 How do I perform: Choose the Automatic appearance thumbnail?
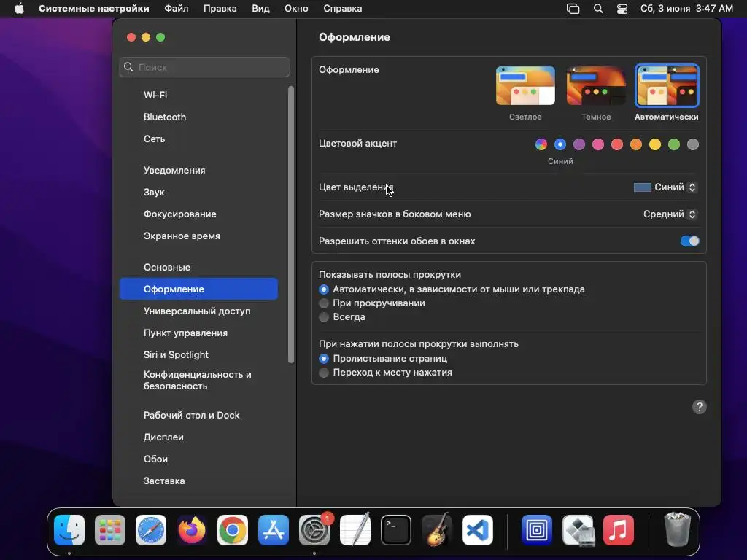tap(667, 86)
